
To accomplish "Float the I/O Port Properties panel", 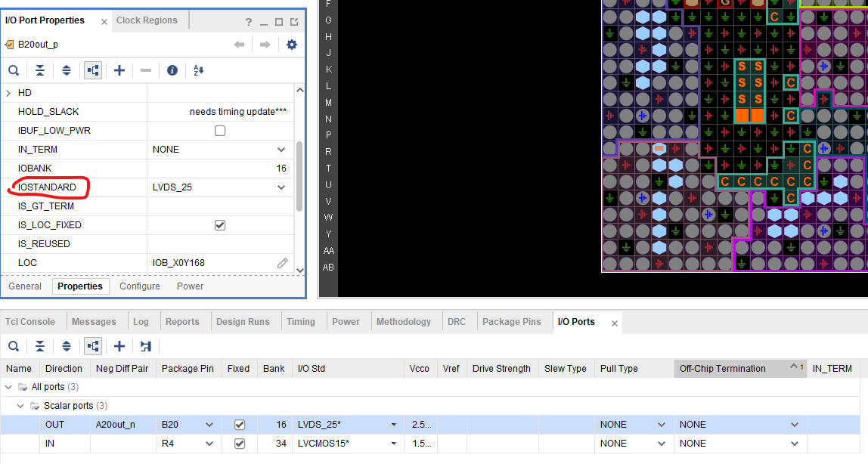I will 294,22.
